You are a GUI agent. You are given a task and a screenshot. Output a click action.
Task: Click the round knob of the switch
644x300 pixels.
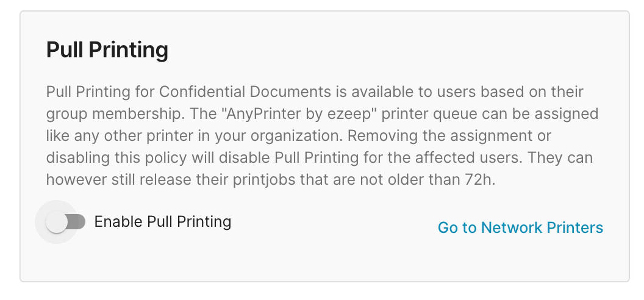56,222
